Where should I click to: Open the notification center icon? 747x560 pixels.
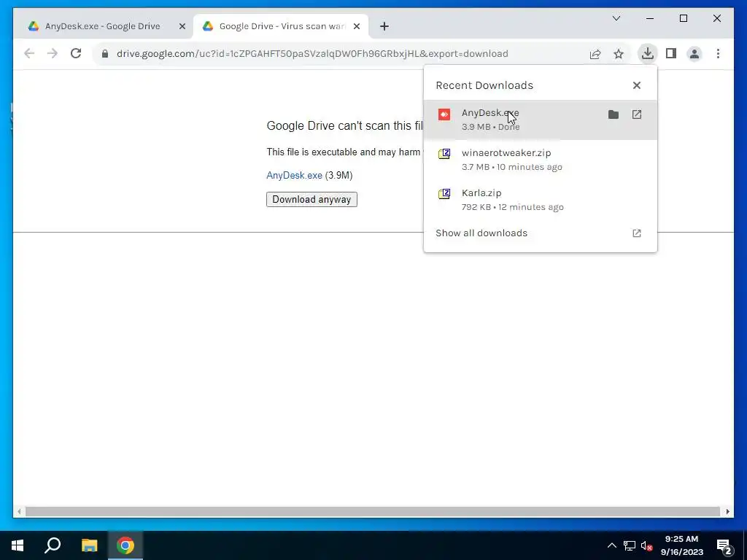click(724, 546)
